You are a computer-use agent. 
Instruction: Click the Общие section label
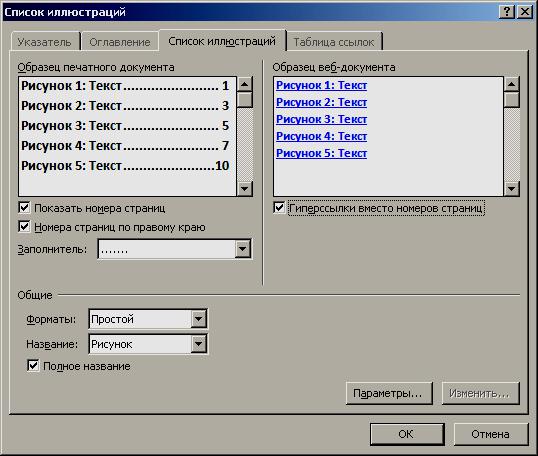[35, 295]
